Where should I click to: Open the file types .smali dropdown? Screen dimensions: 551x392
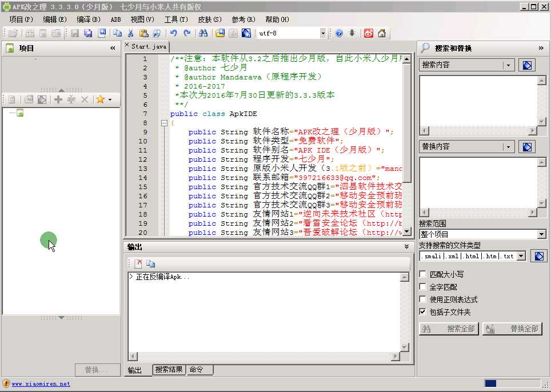(521, 256)
